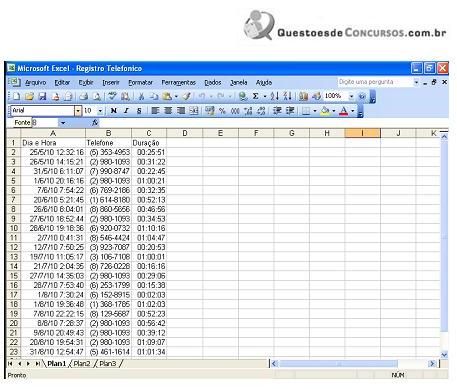Open the Font Color dropdown arrow

[x=352, y=111]
